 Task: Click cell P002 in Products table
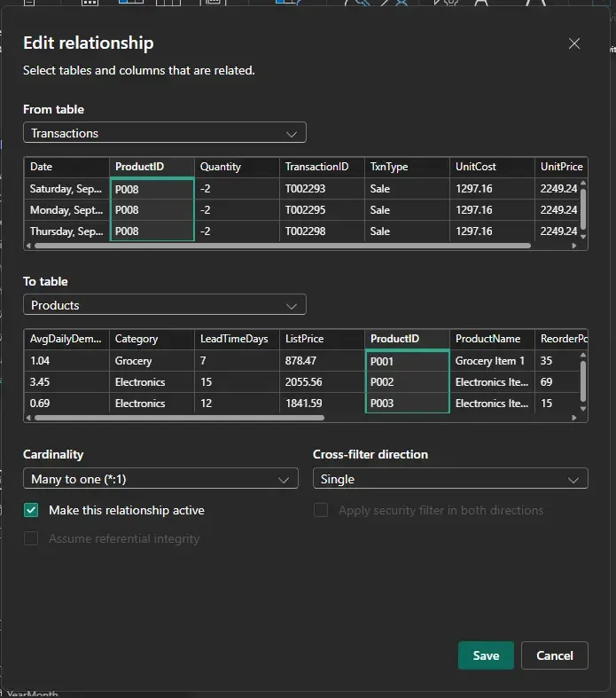[407, 382]
